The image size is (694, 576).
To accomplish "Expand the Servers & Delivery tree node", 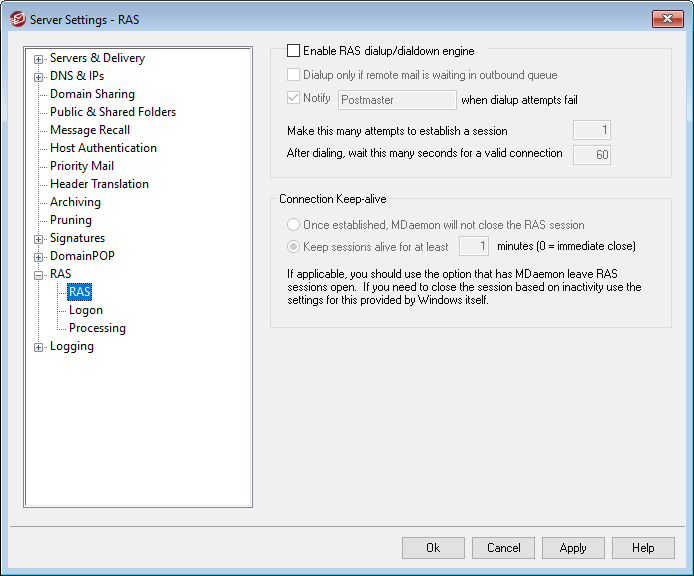I will click(39, 59).
